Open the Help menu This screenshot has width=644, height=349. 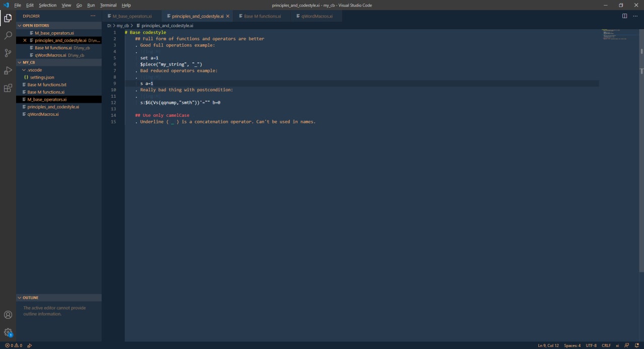point(126,5)
